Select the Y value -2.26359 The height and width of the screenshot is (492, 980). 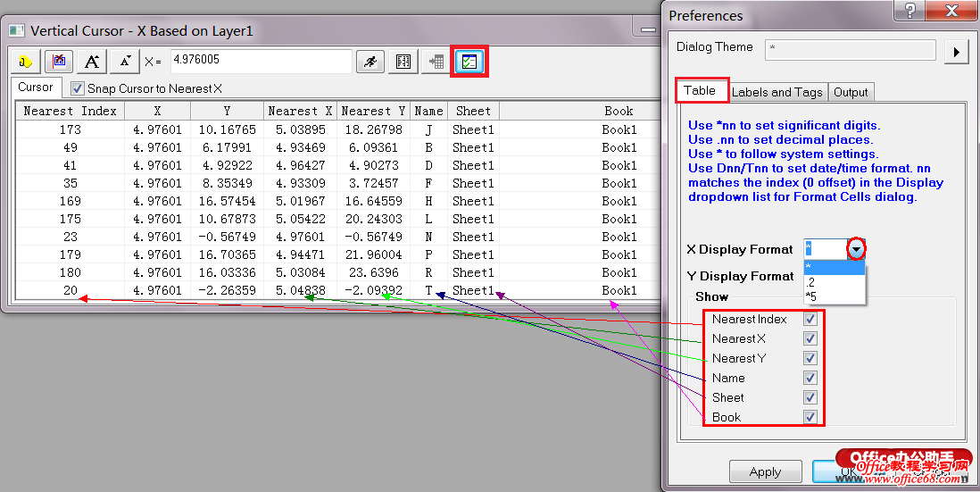227,290
